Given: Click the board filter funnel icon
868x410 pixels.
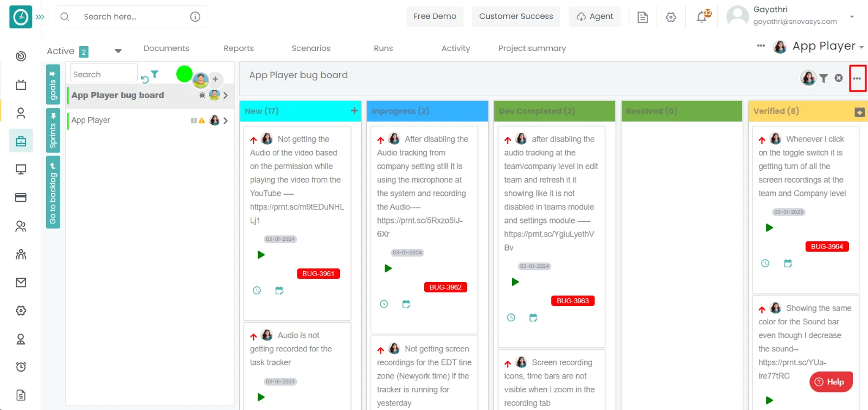Looking at the screenshot, I should pos(824,79).
